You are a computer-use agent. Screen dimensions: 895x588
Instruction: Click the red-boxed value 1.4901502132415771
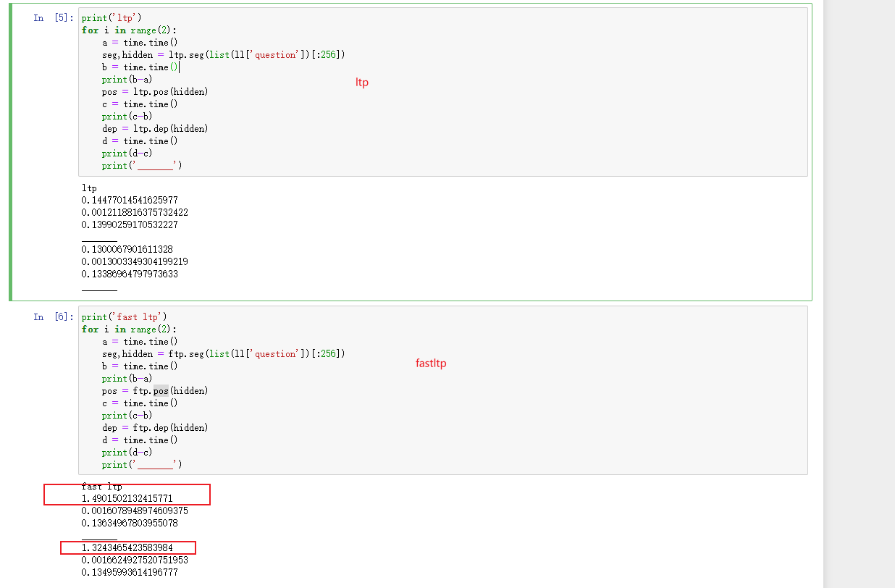pyautogui.click(x=129, y=498)
